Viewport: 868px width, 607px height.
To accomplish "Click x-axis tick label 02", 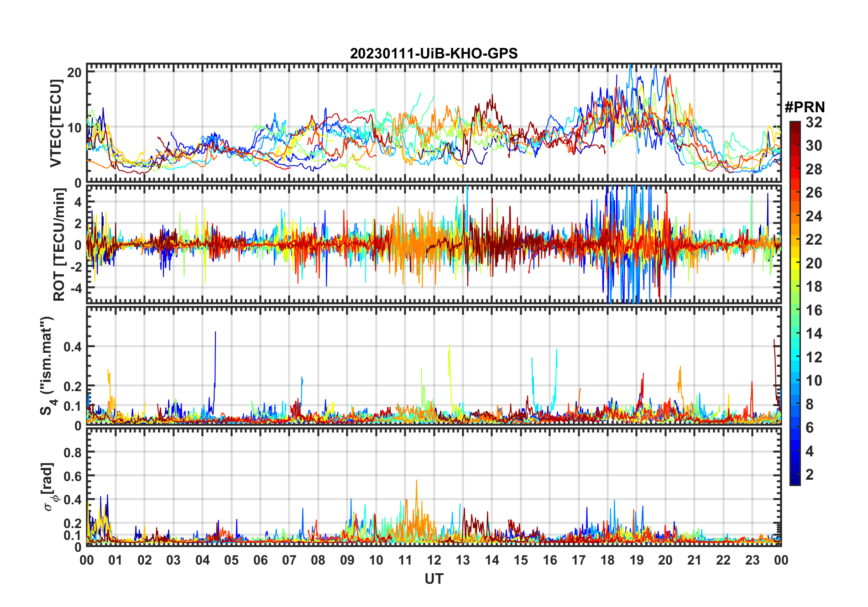I will pos(145,560).
